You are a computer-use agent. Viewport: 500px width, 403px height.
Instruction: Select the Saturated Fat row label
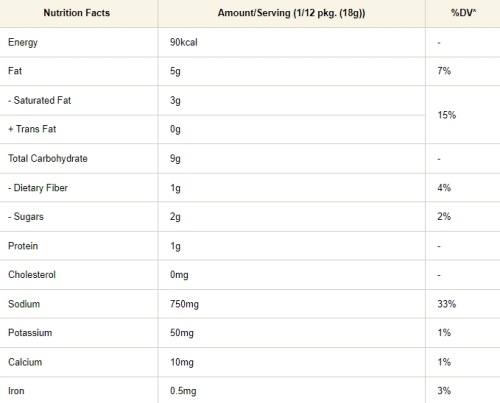pyautogui.click(x=40, y=100)
